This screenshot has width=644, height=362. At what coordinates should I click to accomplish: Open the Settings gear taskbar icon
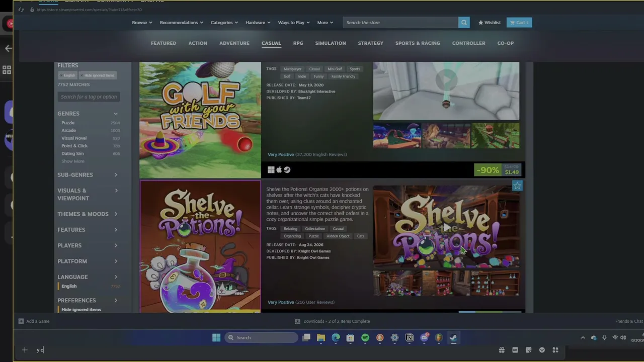pos(394,338)
